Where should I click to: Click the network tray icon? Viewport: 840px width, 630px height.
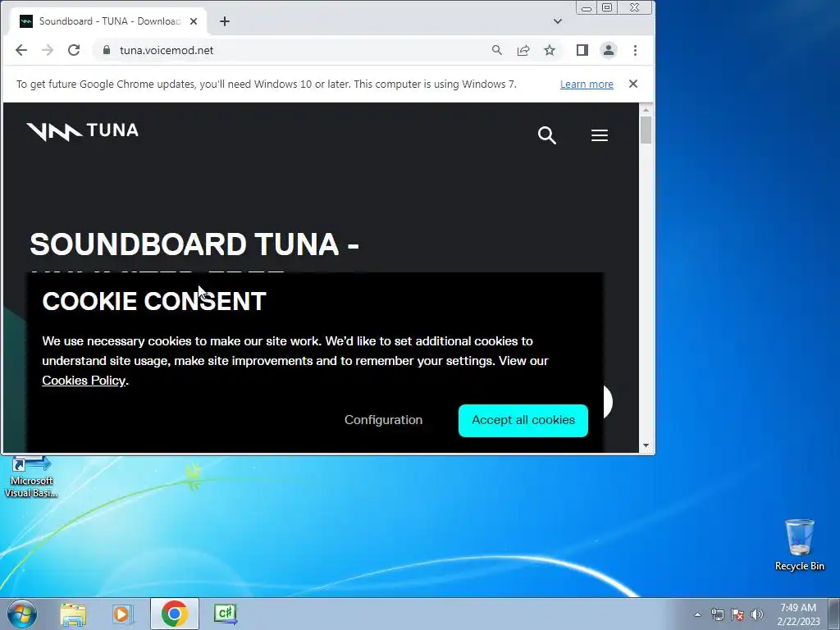click(717, 614)
